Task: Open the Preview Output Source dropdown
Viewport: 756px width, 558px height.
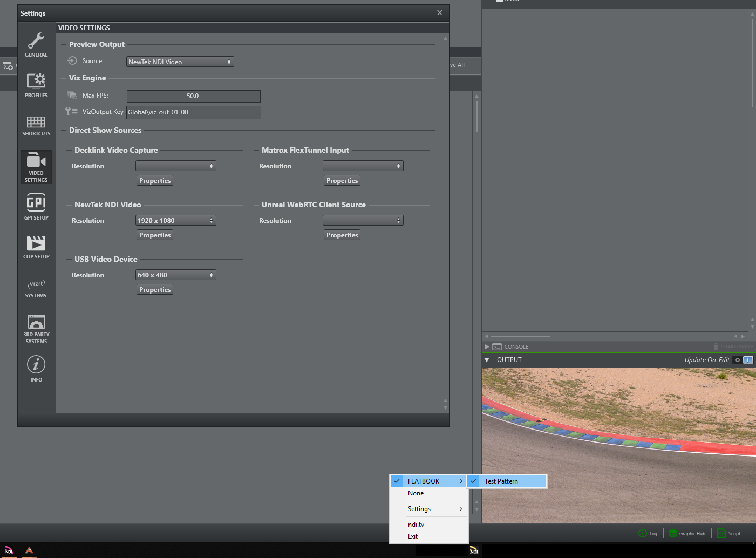Action: (180, 62)
